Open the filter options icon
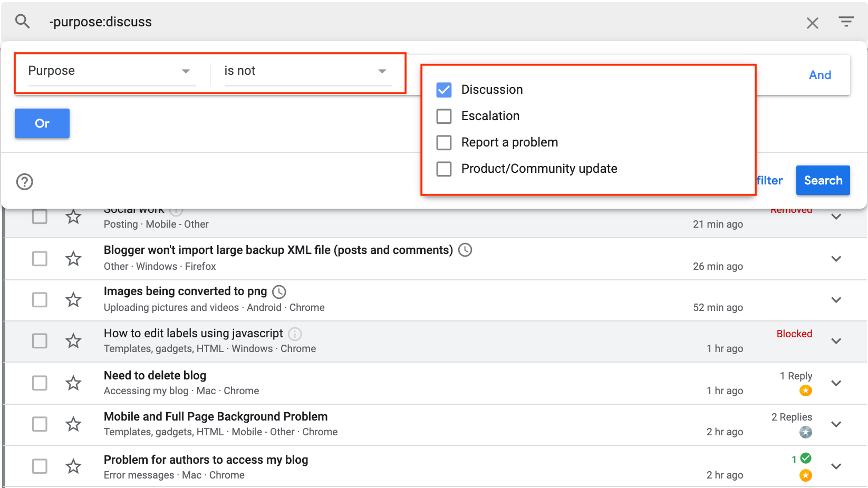868x488 pixels. click(846, 22)
